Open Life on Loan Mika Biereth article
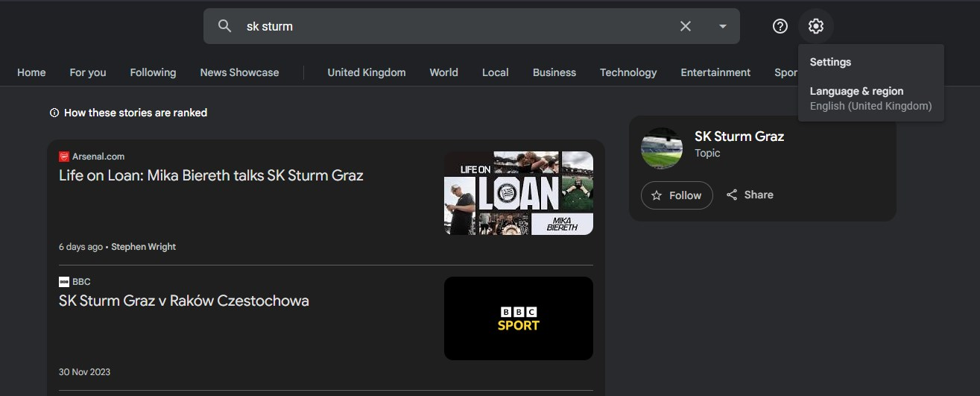Screen dimensions: 980x396 tap(211, 175)
